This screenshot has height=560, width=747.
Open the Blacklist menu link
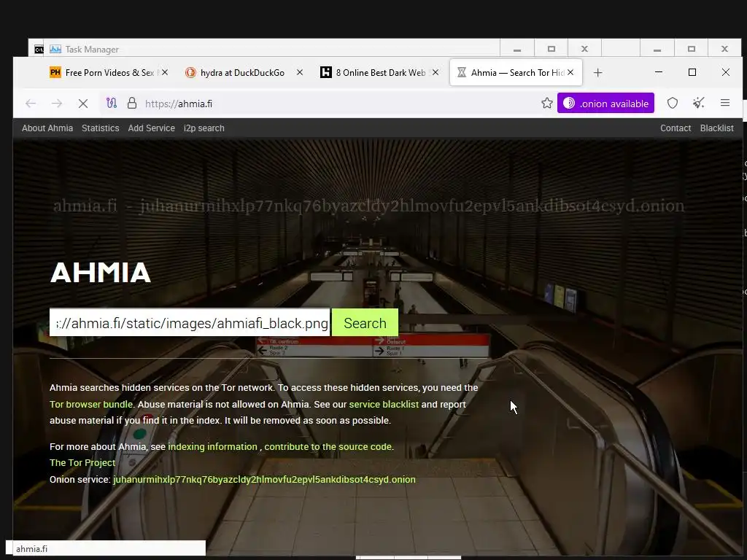tap(716, 128)
